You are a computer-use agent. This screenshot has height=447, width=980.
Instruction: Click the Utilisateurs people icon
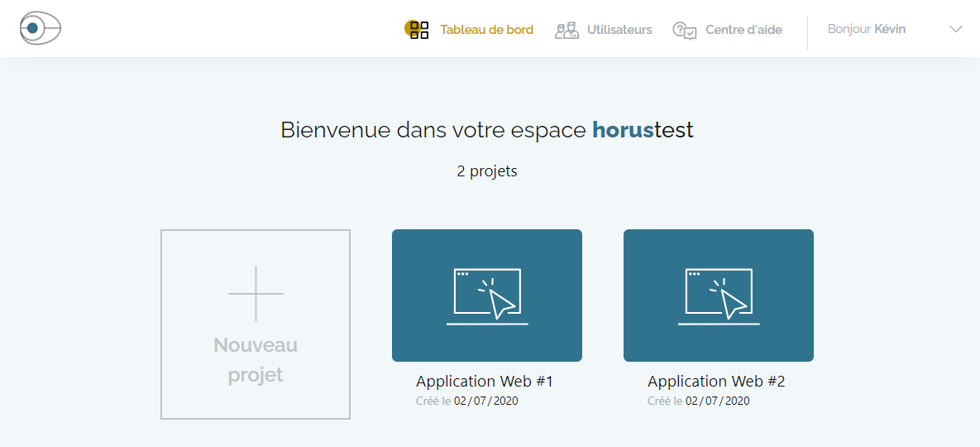click(x=566, y=31)
